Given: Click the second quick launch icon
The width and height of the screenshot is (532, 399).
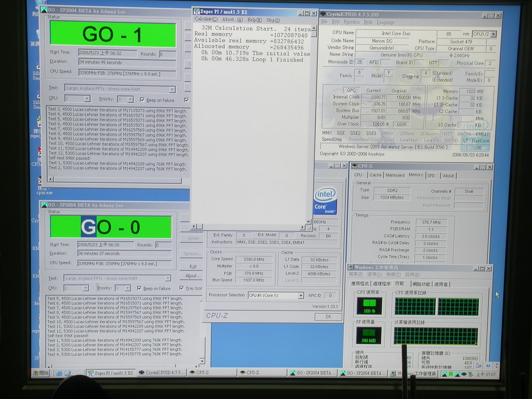Looking at the screenshot, I should pos(68,373).
